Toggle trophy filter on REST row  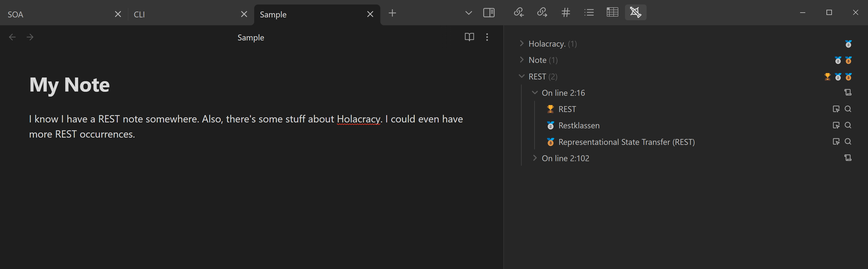click(827, 77)
